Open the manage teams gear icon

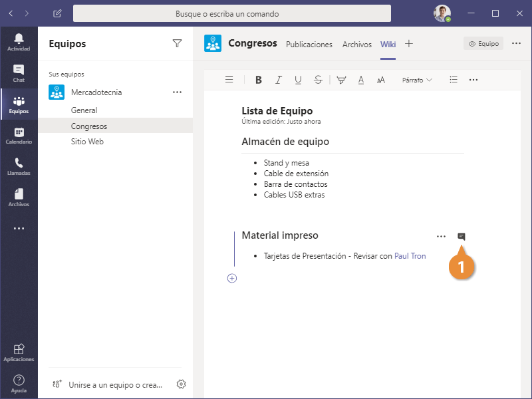(x=181, y=384)
